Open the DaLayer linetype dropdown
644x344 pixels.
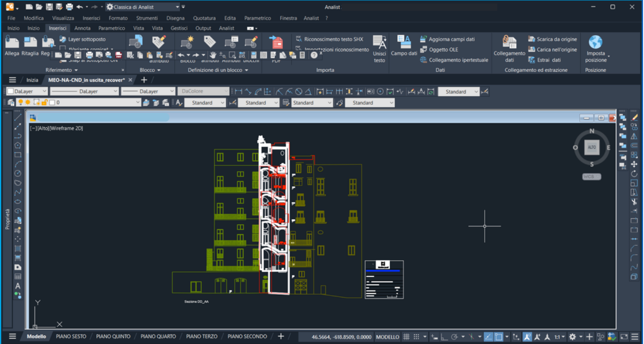84,91
